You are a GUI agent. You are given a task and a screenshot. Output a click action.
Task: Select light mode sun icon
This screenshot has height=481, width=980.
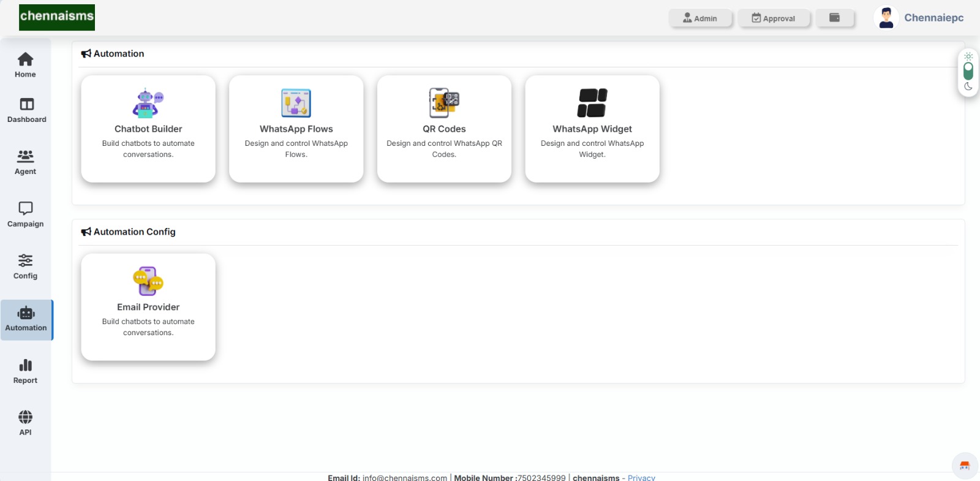pos(968,56)
